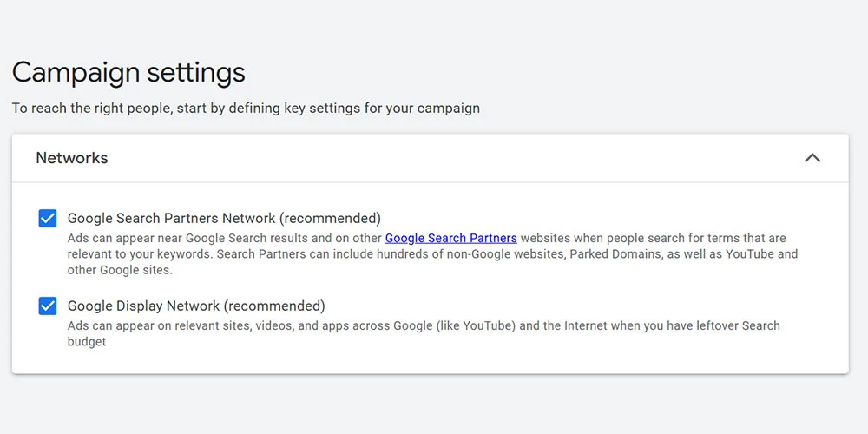Click the Campaign settings heading

[x=128, y=72]
